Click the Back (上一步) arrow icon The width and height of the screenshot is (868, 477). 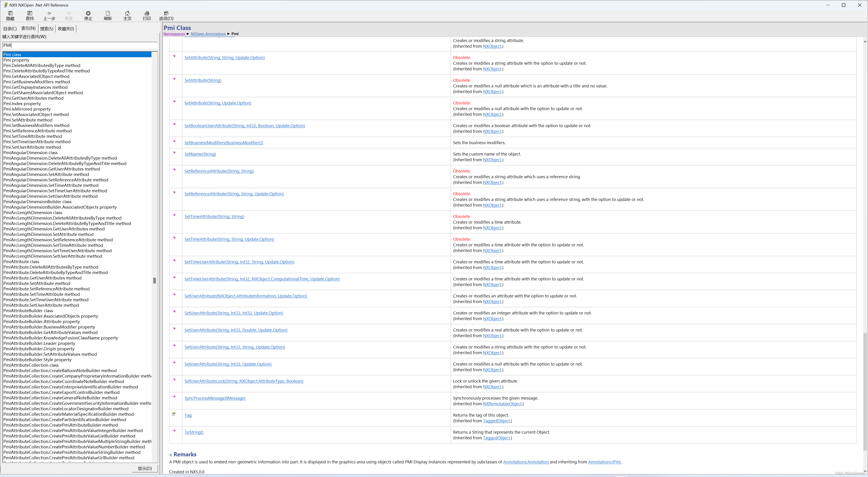pos(49,13)
